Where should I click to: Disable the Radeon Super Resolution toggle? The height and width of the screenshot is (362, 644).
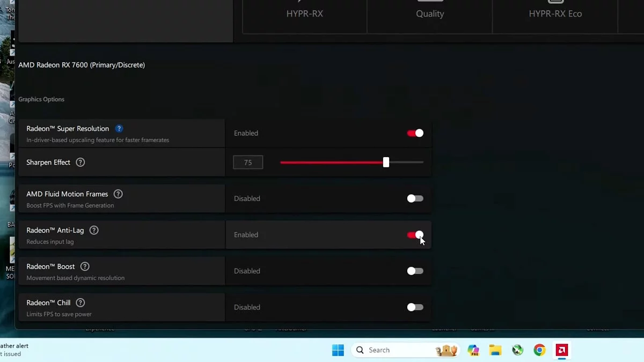415,133
